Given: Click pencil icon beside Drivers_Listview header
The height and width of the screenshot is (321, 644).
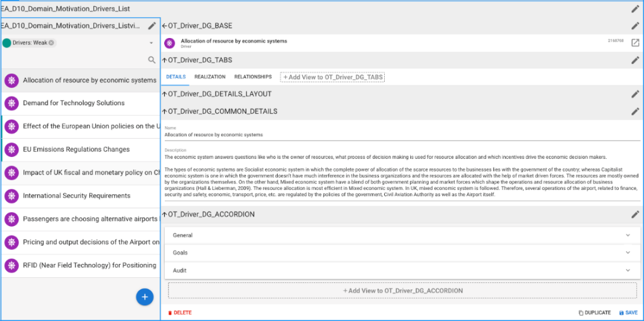Looking at the screenshot, I should tap(152, 26).
